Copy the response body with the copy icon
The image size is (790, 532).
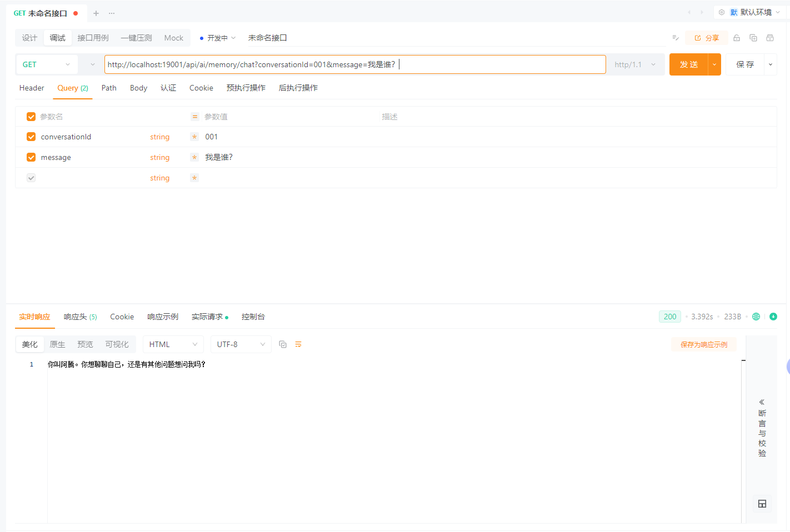[283, 344]
